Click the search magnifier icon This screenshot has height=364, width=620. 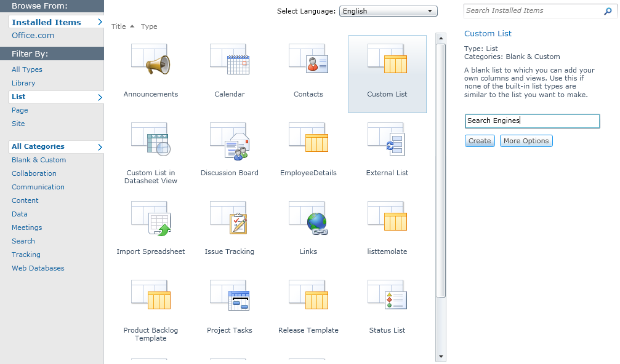(x=608, y=11)
